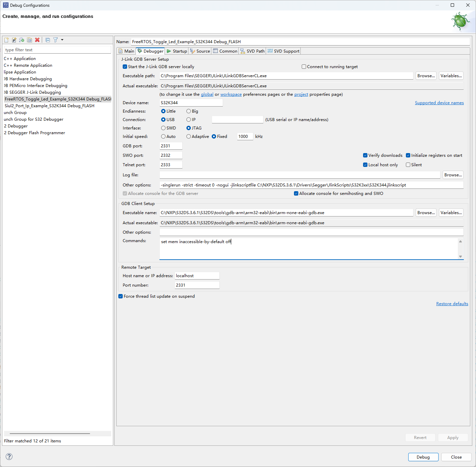This screenshot has width=476, height=467.
Task: Click the fixed speed kHz field
Action: click(245, 137)
